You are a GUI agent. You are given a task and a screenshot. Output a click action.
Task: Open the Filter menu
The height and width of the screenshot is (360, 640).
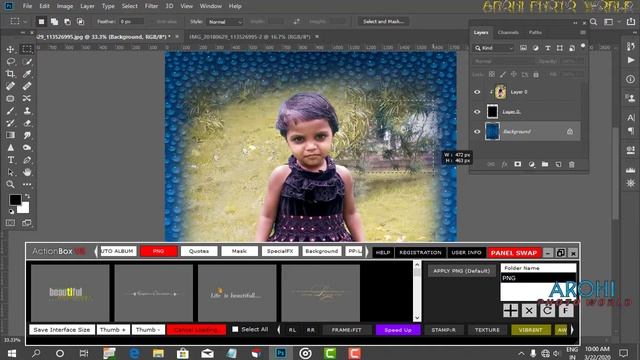pos(151,6)
